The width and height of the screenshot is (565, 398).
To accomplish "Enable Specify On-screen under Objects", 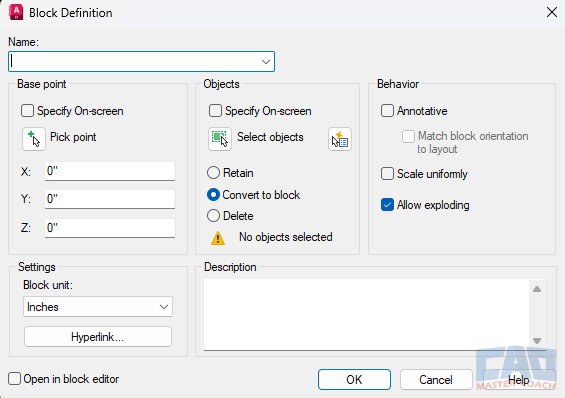I will pos(215,111).
